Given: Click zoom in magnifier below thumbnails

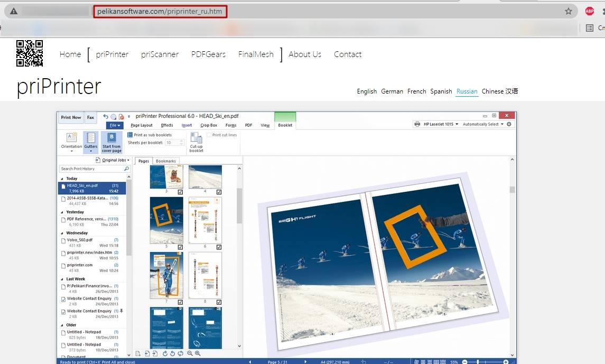Looking at the screenshot, I should (x=198, y=353).
